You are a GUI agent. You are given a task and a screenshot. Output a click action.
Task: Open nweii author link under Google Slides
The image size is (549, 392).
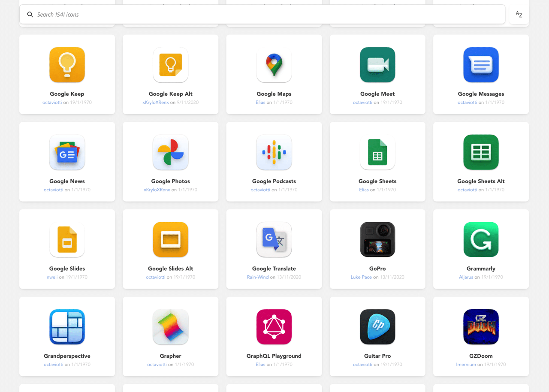pos(52,277)
